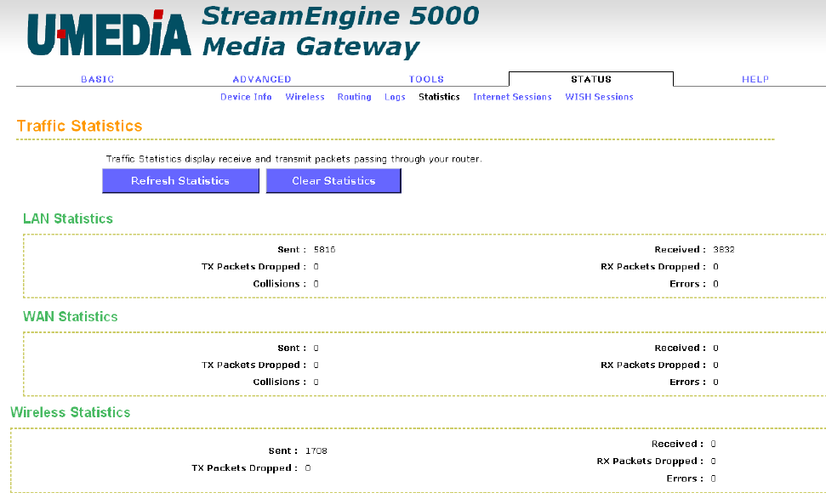Switch to the TOOLS tab

click(x=426, y=79)
